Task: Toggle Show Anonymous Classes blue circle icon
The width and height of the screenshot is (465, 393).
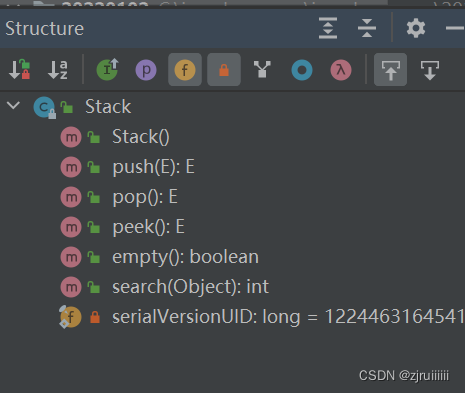Action: click(302, 70)
